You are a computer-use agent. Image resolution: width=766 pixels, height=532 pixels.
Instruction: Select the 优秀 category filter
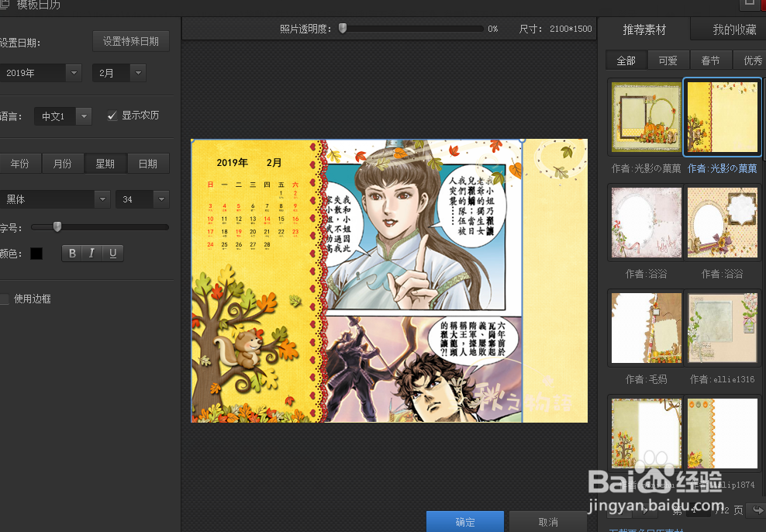751,60
